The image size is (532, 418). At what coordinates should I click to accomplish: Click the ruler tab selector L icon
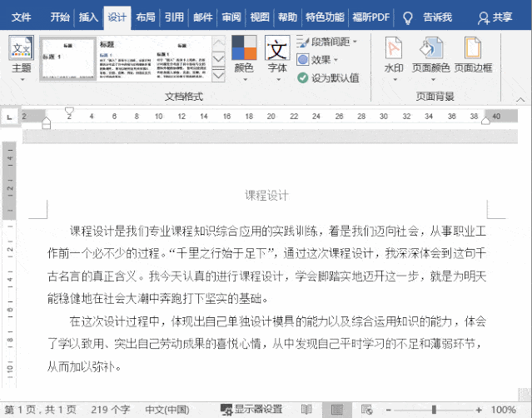9,117
